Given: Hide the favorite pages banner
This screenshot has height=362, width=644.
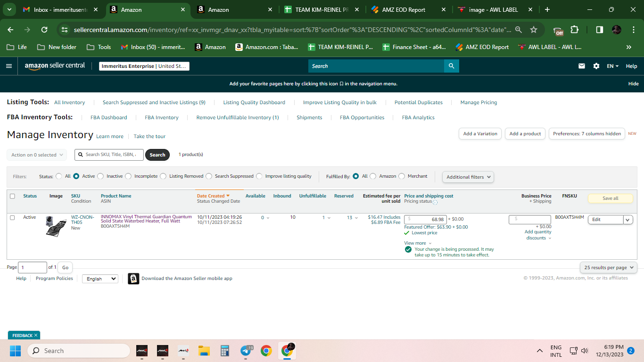Looking at the screenshot, I should pos(634,83).
